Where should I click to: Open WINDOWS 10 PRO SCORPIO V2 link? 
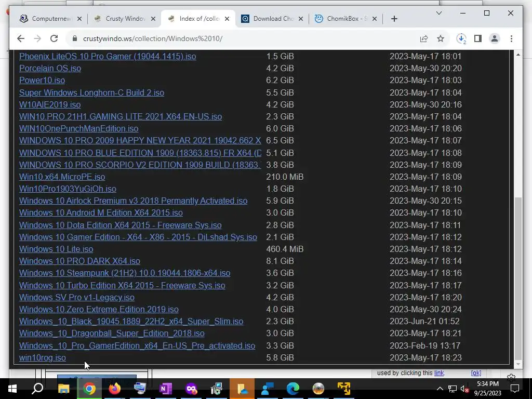[140, 165]
